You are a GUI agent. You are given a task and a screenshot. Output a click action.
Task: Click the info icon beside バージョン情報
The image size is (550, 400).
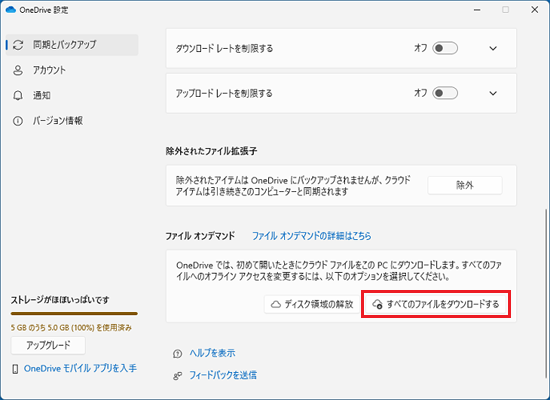click(18, 121)
